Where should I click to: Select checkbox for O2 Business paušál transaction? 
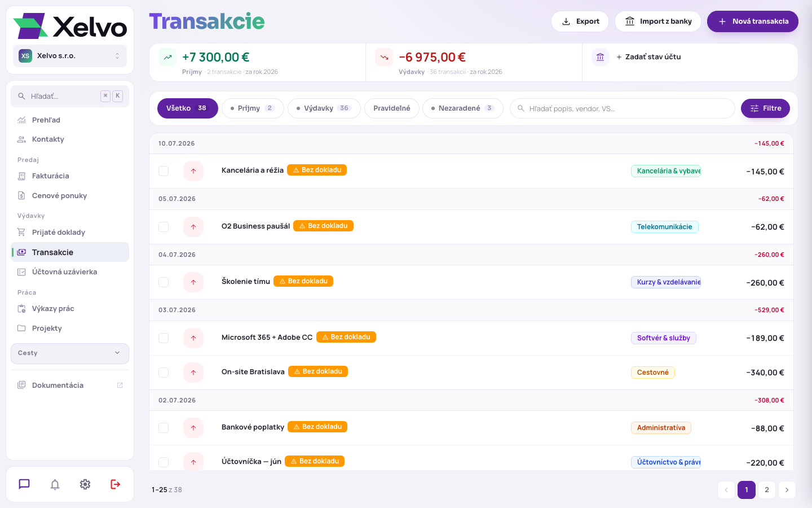point(164,227)
